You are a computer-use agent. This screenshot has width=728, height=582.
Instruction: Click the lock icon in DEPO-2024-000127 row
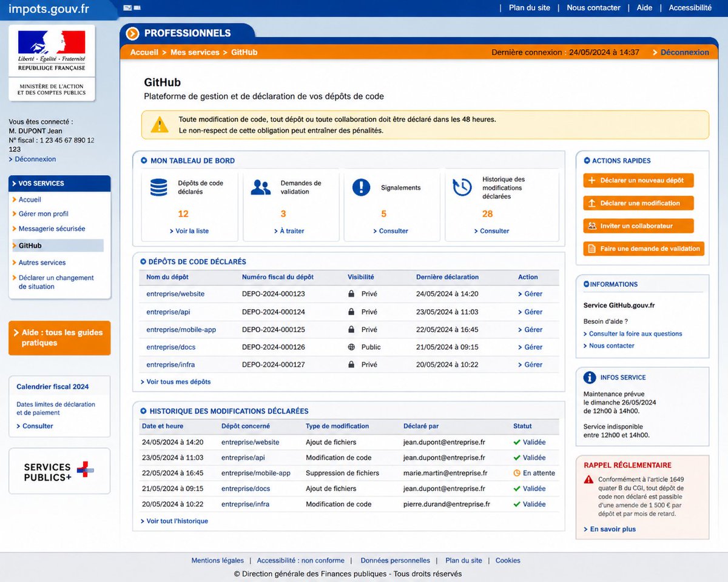pyautogui.click(x=351, y=365)
